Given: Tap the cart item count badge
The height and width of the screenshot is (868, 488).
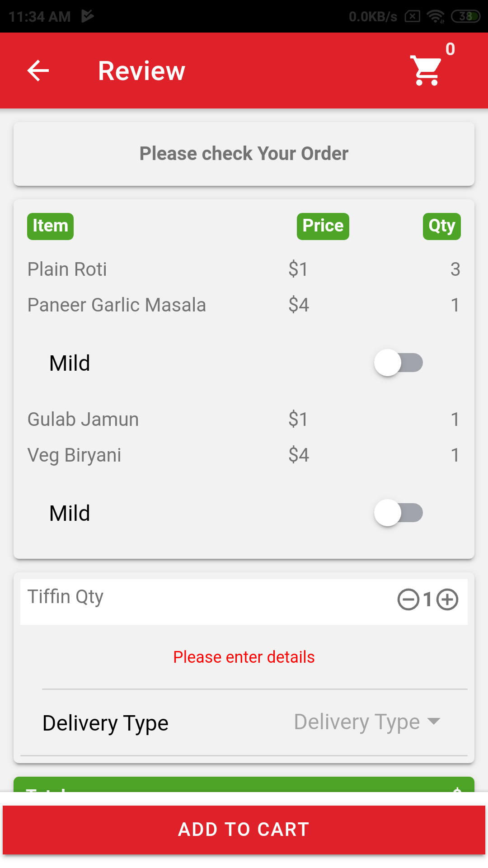Looking at the screenshot, I should click(x=450, y=49).
